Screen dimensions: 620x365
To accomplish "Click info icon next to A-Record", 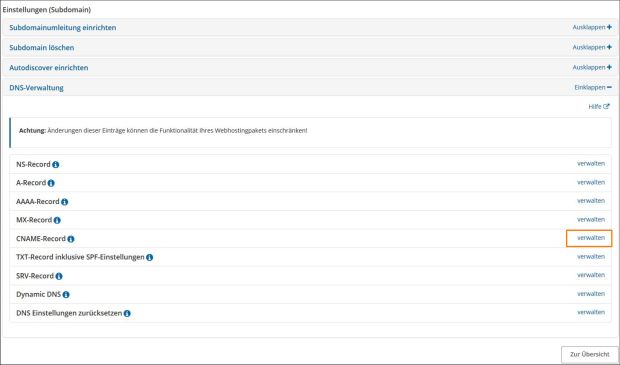I will click(51, 183).
